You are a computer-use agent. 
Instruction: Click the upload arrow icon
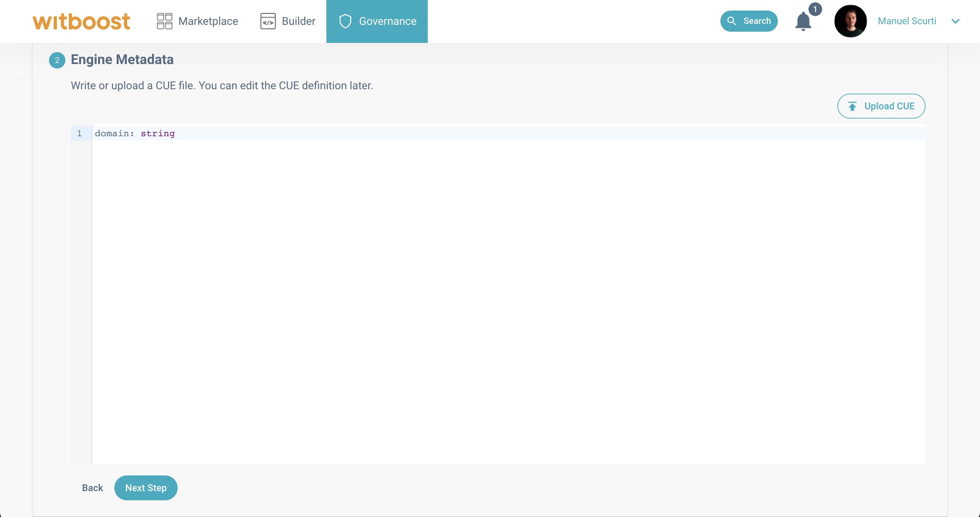pyautogui.click(x=852, y=106)
